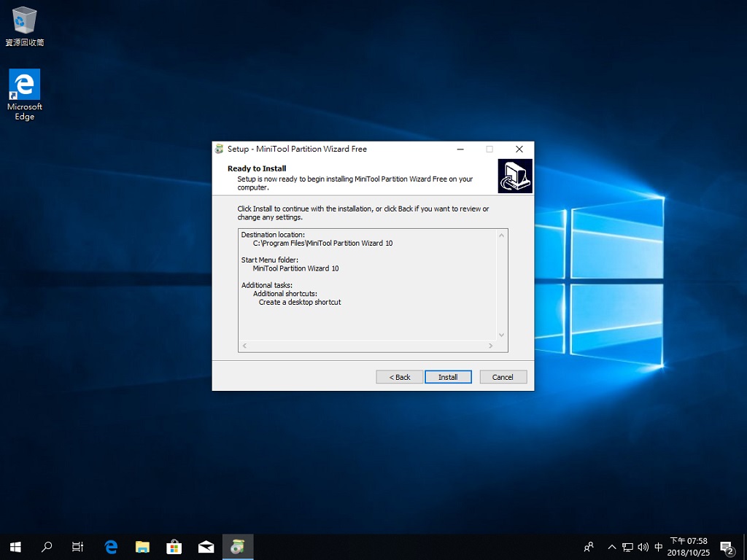747x560 pixels.
Task: Click the setup window's title bar icon
Action: coord(219,149)
